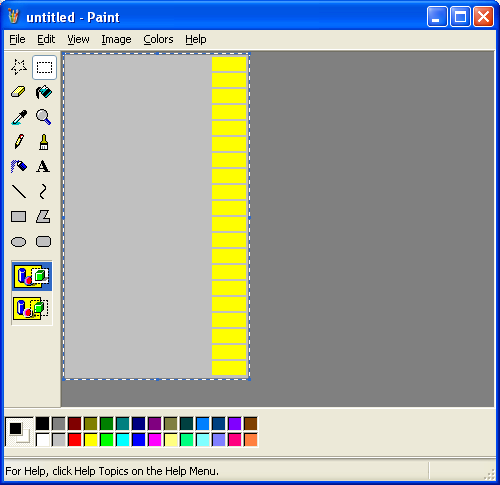
Task: Enable opaque selection mode option
Action: point(32,276)
